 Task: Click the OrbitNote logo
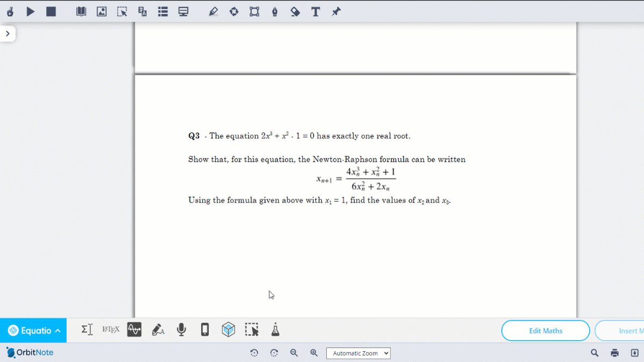click(x=30, y=352)
